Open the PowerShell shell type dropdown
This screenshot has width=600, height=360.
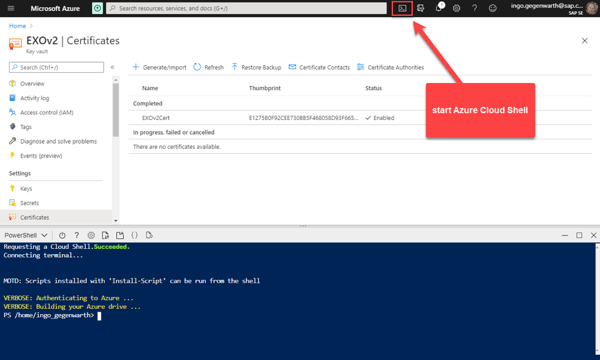[26, 235]
